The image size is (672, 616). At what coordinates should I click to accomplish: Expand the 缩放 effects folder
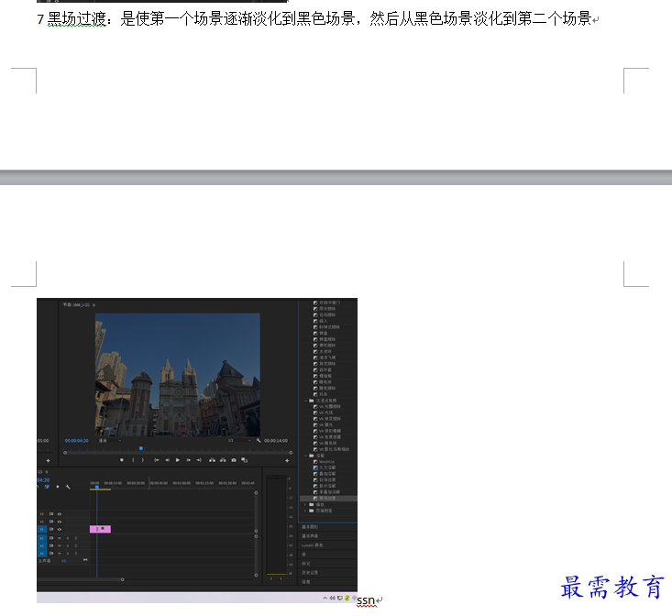coord(305,504)
